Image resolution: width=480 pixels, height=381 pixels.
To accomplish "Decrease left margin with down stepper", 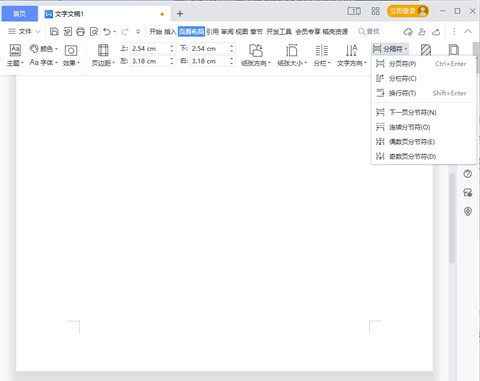I will 172,64.
